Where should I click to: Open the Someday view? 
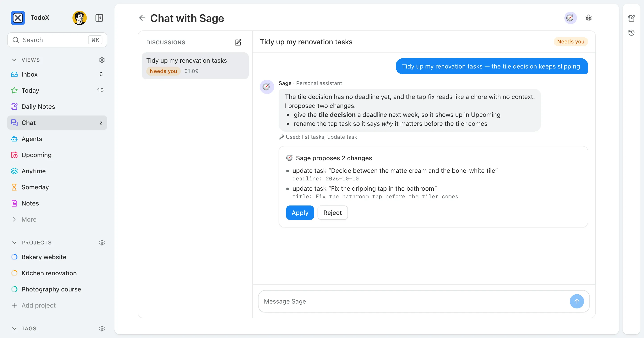pyautogui.click(x=57, y=187)
